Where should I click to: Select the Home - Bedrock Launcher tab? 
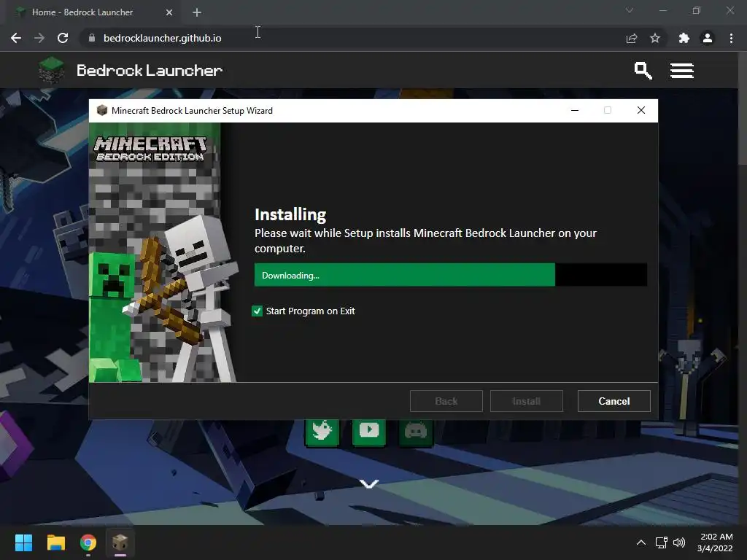pyautogui.click(x=91, y=12)
